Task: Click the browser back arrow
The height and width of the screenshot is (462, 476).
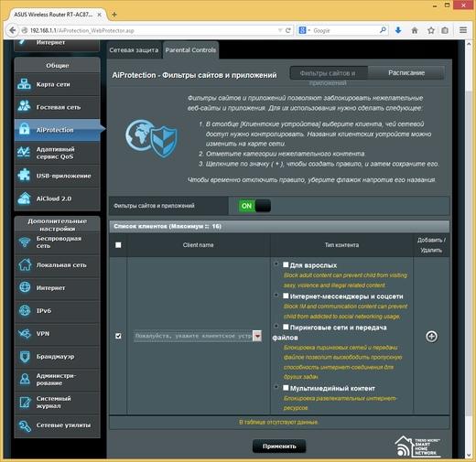Action: pos(12,30)
